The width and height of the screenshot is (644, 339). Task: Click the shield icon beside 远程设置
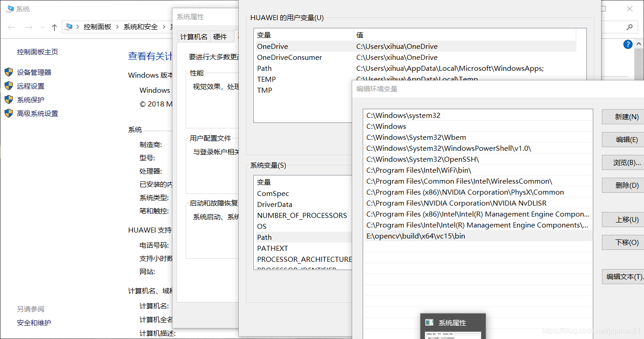click(x=9, y=86)
